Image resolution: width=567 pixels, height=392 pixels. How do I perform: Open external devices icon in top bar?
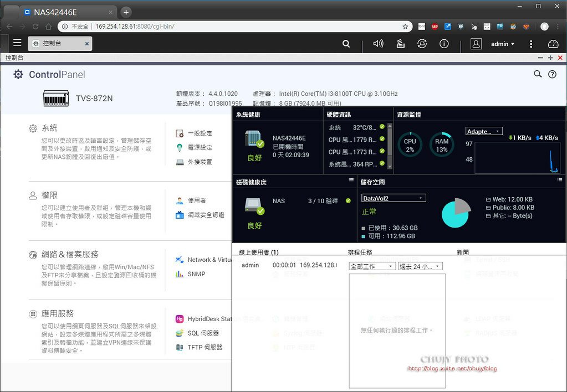coord(422,44)
